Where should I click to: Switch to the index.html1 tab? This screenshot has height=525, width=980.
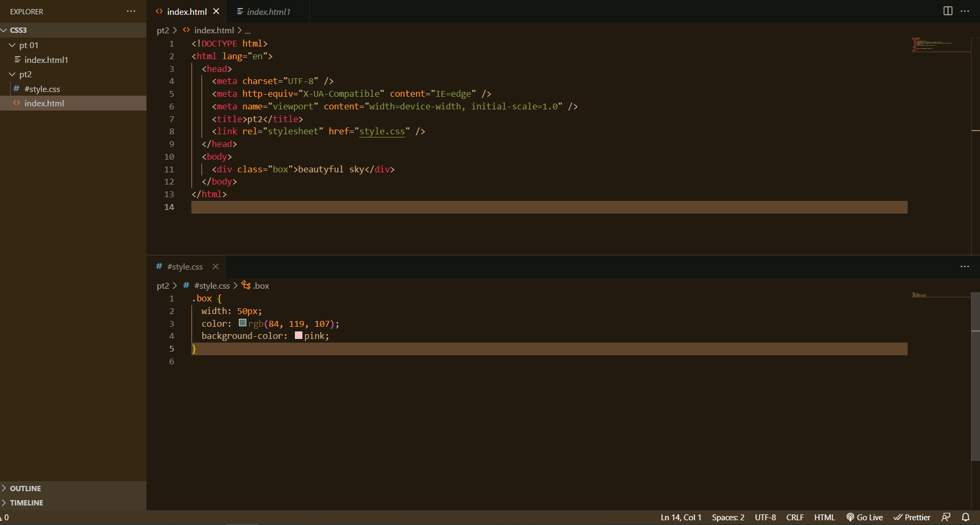269,12
